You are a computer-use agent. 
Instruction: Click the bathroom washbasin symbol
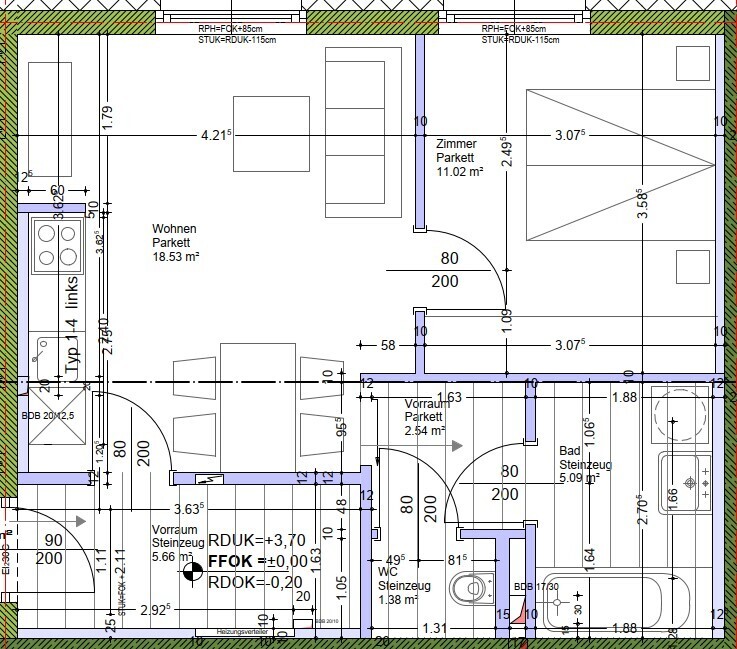coord(685,483)
